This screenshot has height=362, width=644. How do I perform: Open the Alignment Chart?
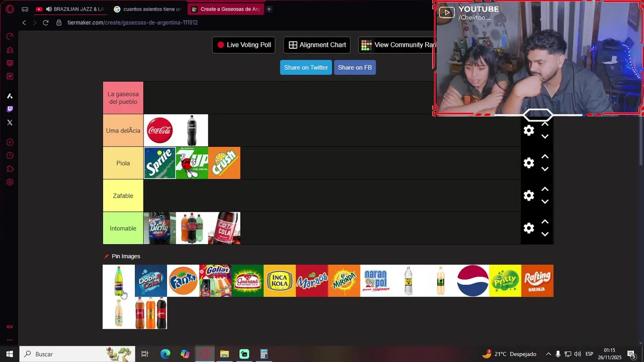(317, 45)
